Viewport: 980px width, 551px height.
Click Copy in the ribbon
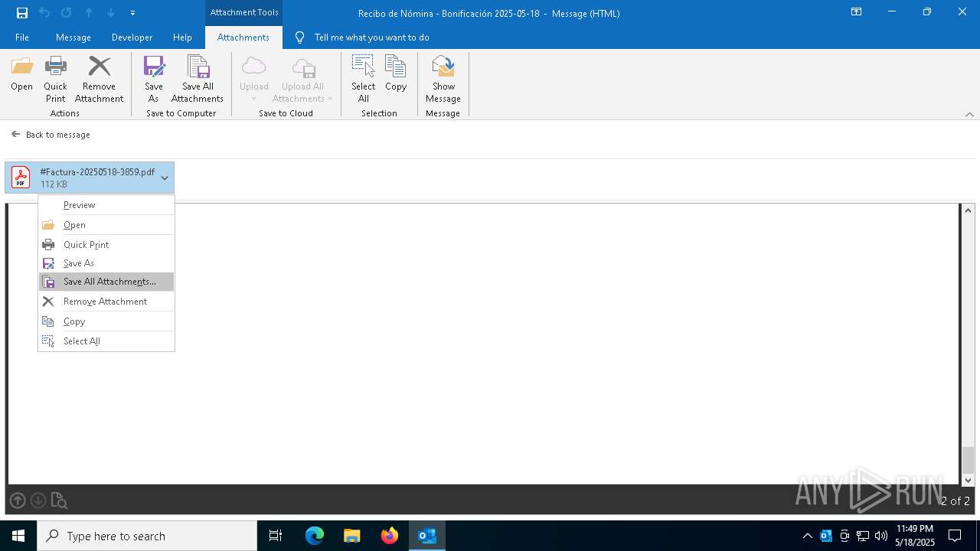click(x=396, y=74)
